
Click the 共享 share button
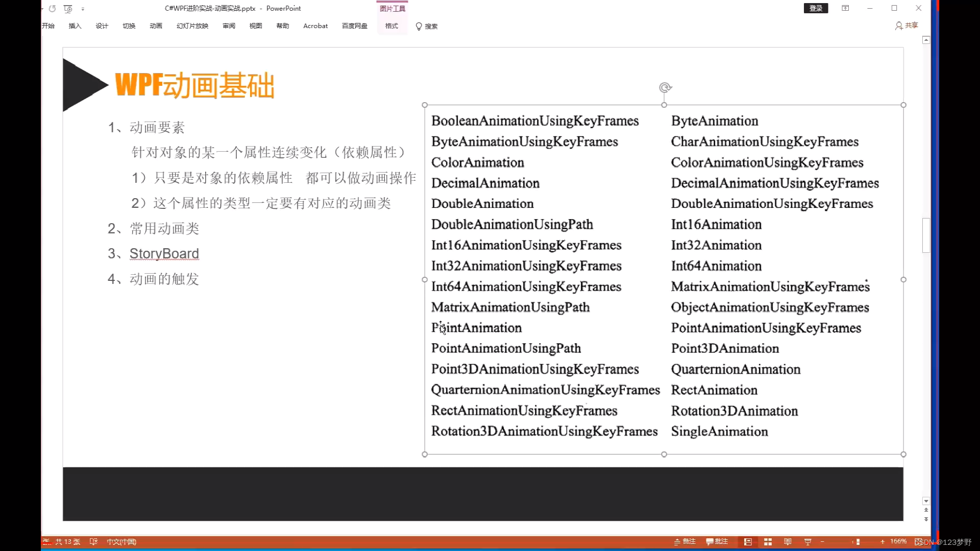[x=906, y=26]
